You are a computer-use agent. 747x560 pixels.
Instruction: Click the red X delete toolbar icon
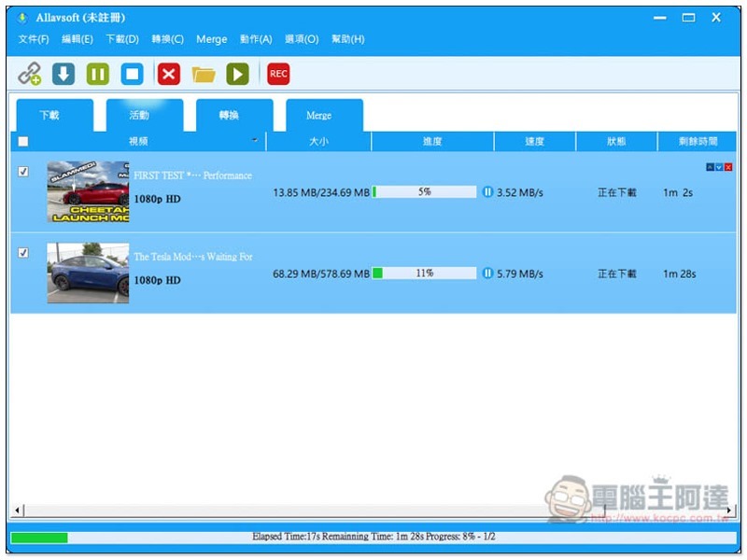tap(169, 74)
